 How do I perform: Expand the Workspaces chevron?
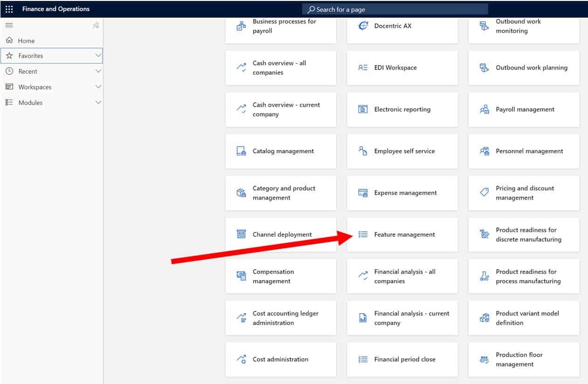pos(98,87)
